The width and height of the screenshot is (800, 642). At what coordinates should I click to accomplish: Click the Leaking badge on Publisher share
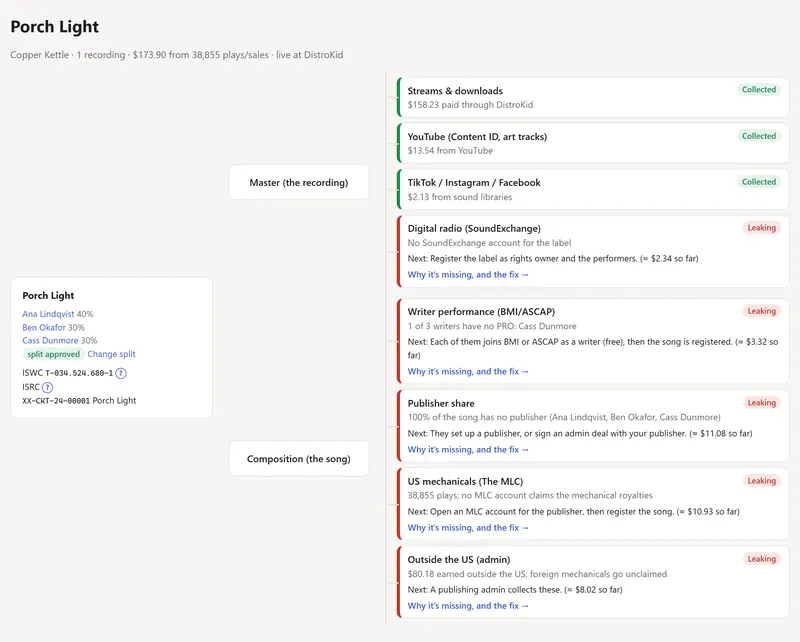(x=762, y=403)
